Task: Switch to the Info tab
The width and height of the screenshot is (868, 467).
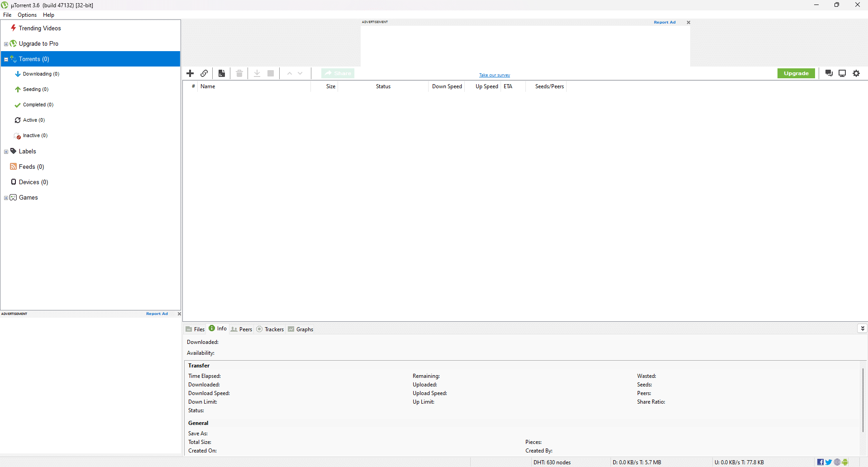Action: click(218, 329)
